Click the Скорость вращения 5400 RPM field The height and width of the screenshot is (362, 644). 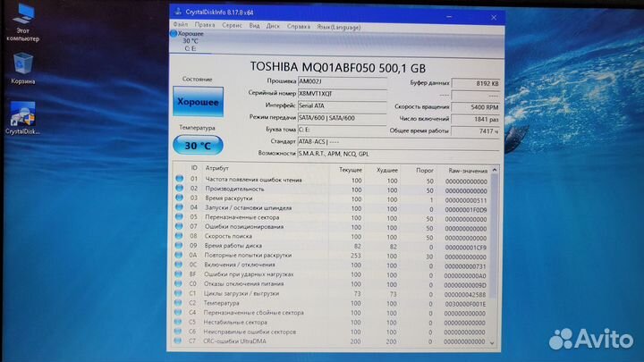coord(476,107)
